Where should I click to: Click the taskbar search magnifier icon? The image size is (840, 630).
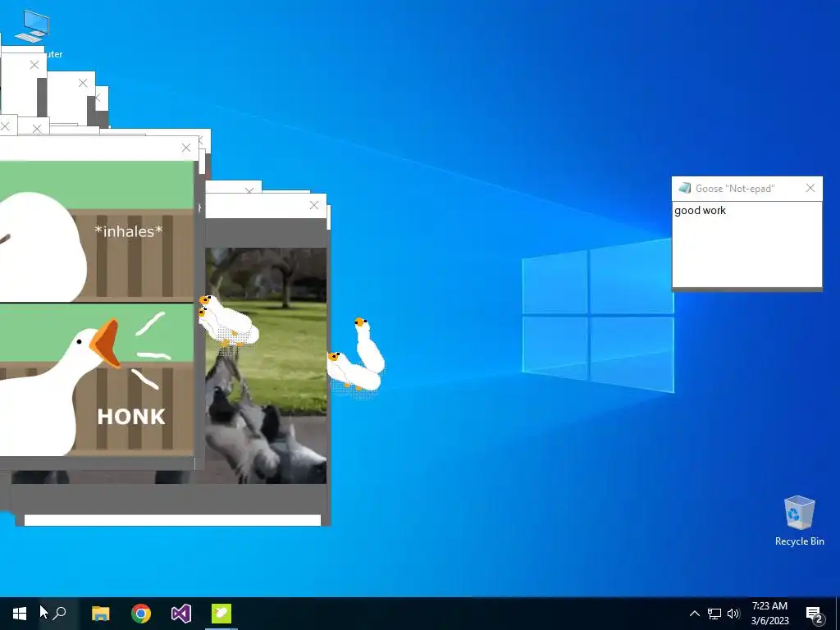[x=59, y=614]
